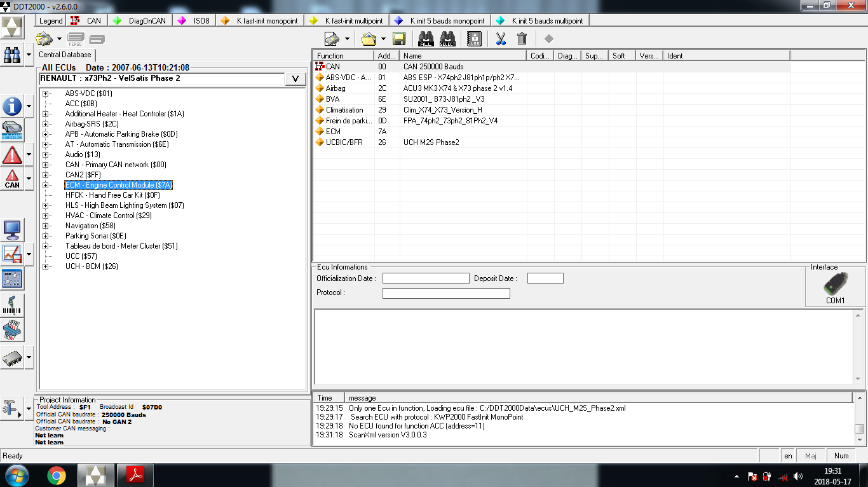Click the Officialization Date field
Image resolution: width=868 pixels, height=487 pixels.
click(x=426, y=278)
